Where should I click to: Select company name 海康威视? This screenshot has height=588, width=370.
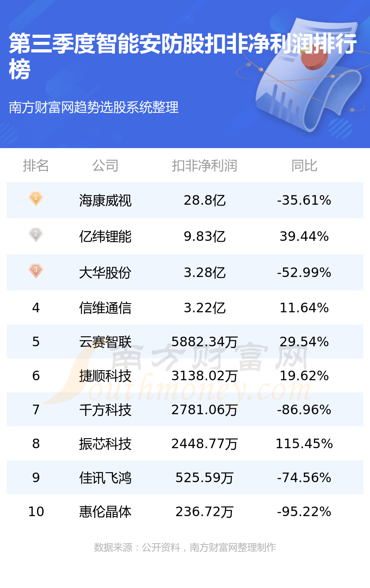coord(105,200)
